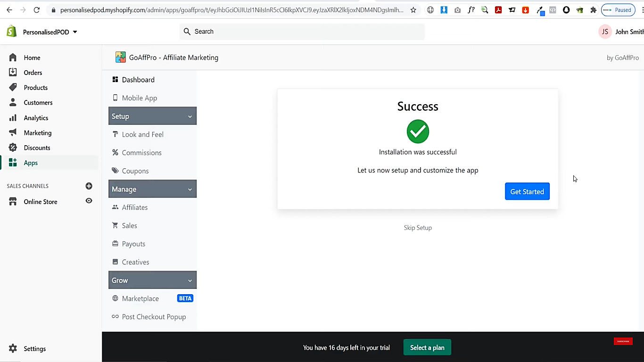Screen dimensions: 644x362
Task: Open the green magnifier extension
Action: [x=485, y=10]
